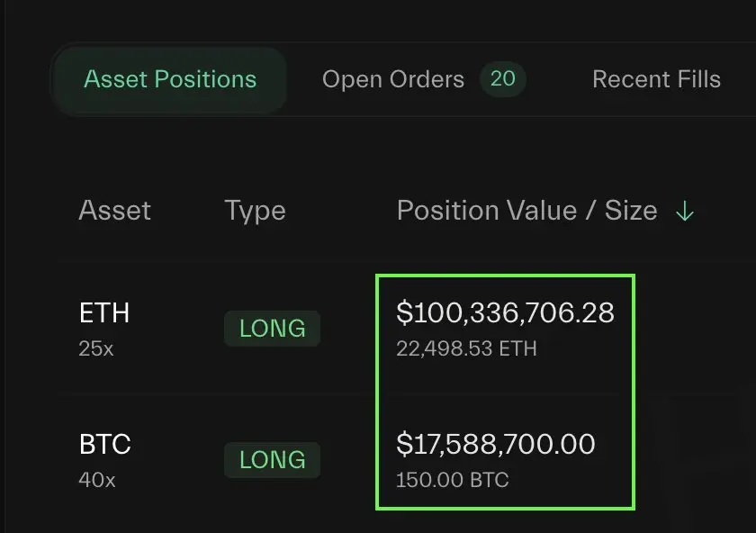This screenshot has width=756, height=533.
Task: Open the Open Orders tab
Action: [x=393, y=79]
